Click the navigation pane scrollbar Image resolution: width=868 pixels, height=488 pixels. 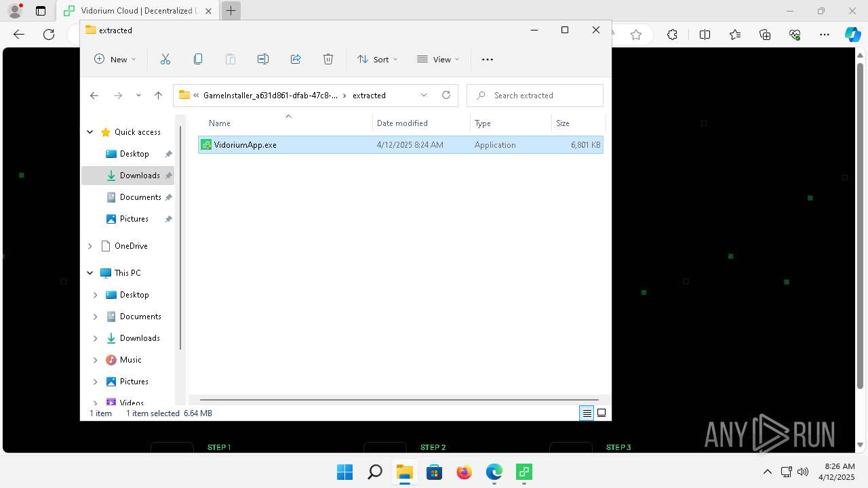pos(180,237)
